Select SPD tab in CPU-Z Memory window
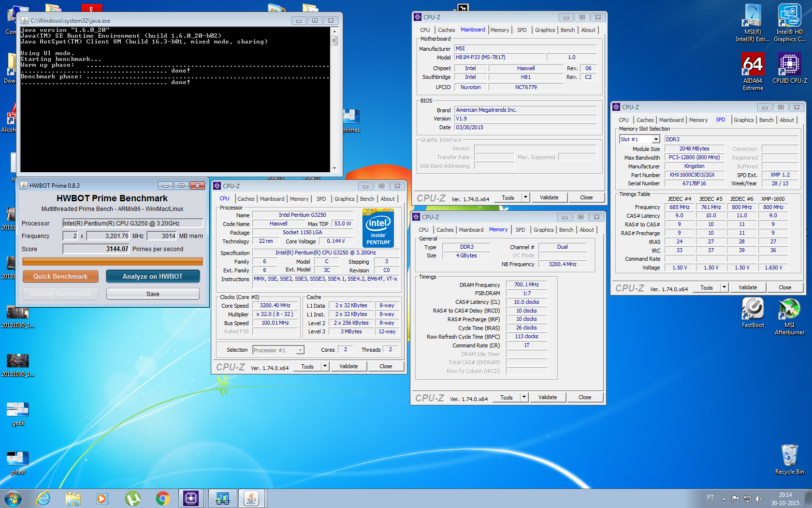The height and width of the screenshot is (508, 812). (x=520, y=230)
